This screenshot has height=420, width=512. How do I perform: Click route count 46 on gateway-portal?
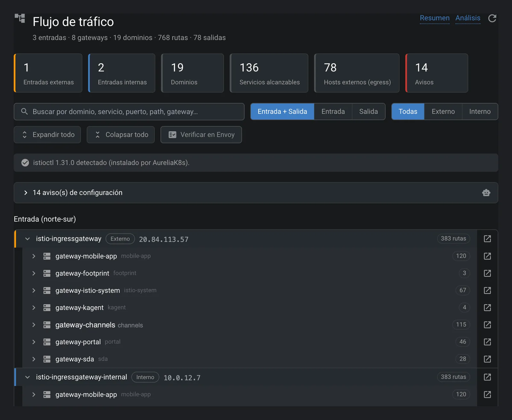(463, 342)
